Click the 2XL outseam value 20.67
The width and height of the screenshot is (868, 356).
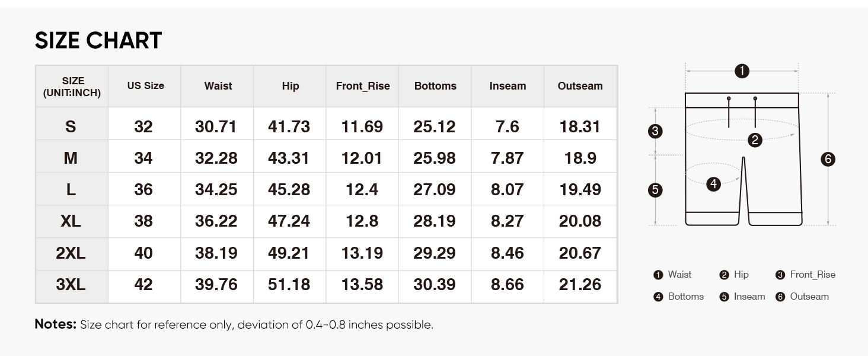click(x=580, y=253)
